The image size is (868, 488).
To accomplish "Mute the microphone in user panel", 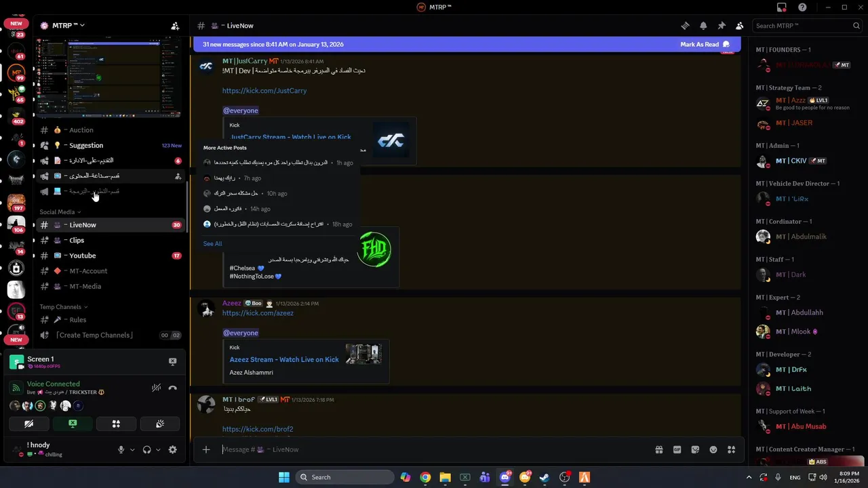I will click(121, 449).
